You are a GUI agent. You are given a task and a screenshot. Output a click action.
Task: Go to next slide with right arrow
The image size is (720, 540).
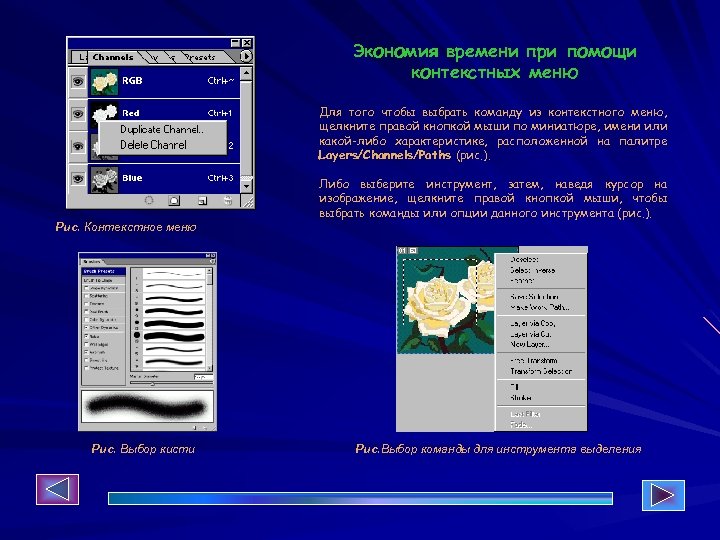pyautogui.click(x=663, y=495)
